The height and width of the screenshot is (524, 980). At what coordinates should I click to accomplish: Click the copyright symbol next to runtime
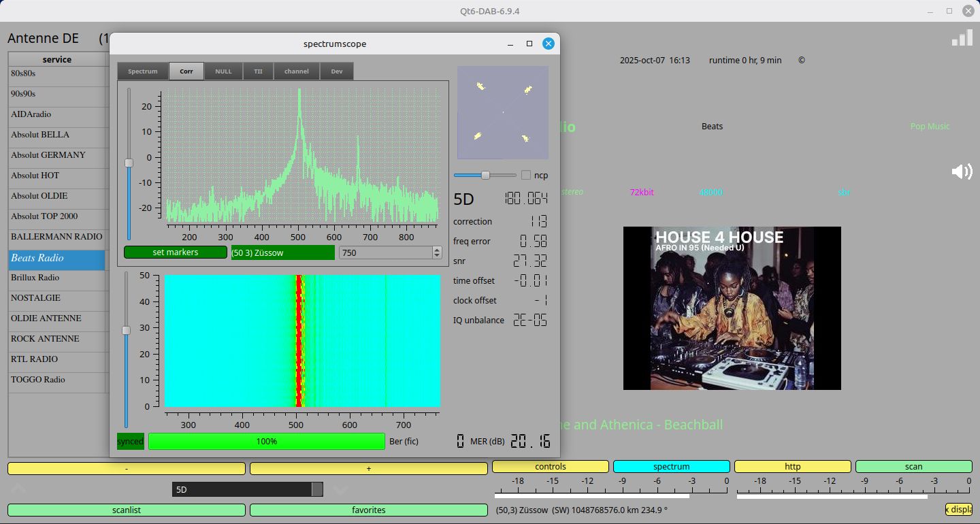[801, 61]
